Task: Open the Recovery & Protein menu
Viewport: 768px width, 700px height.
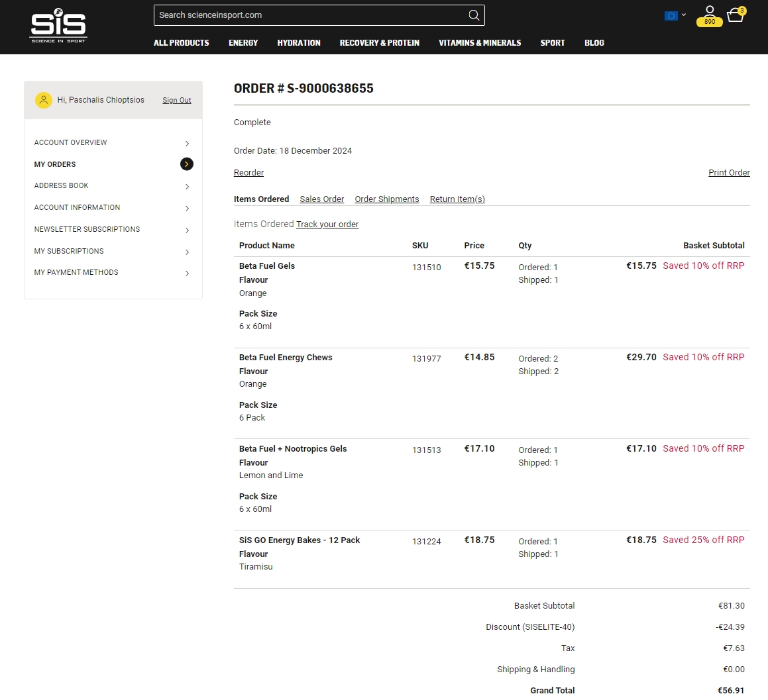Action: click(379, 43)
